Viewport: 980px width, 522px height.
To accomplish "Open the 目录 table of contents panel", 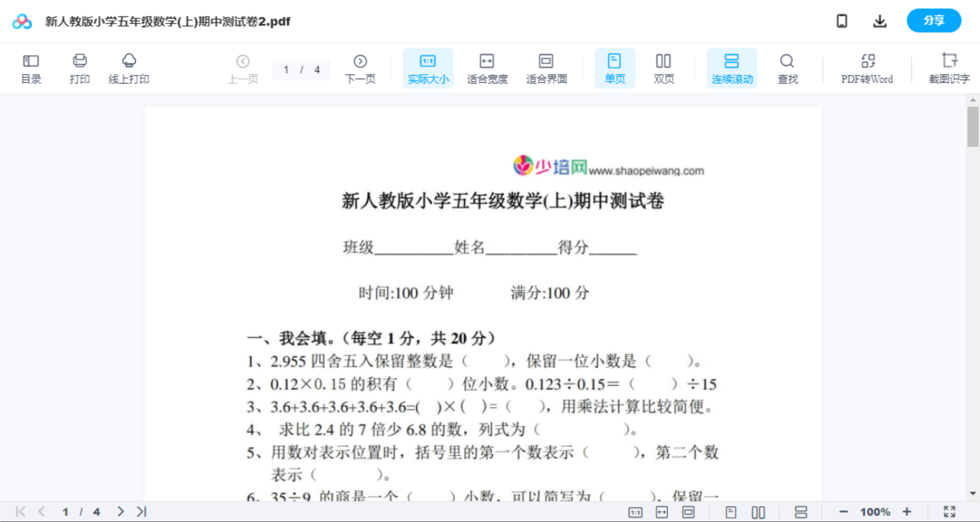I will [31, 67].
